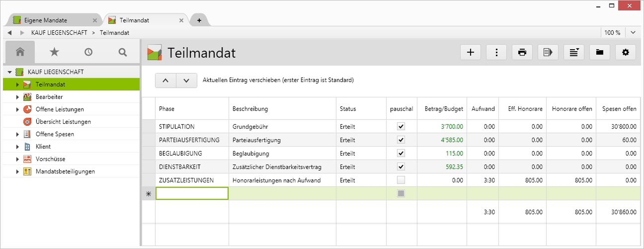This screenshot has width=644, height=249.
Task: Click the printer icon in toolbar
Action: click(522, 52)
